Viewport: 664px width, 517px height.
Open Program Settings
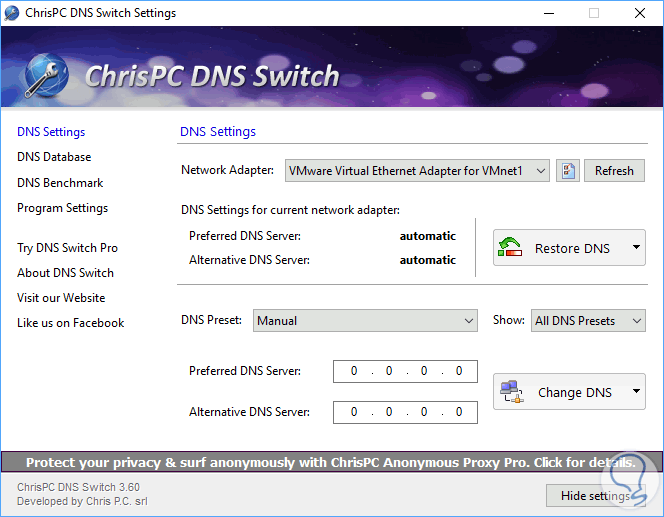[x=62, y=208]
